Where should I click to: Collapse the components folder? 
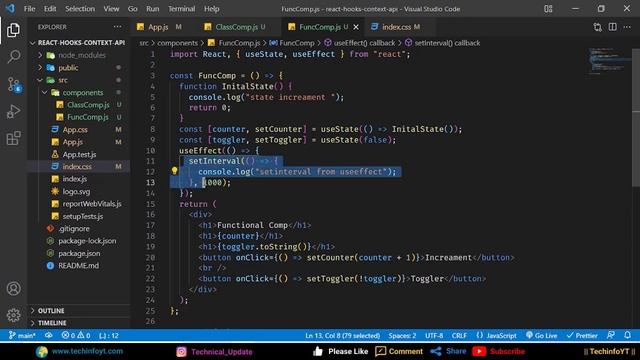[x=78, y=93]
